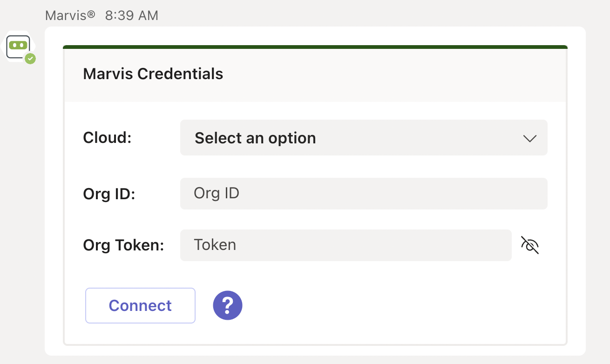Click the 'Cloud:' field label

(108, 138)
